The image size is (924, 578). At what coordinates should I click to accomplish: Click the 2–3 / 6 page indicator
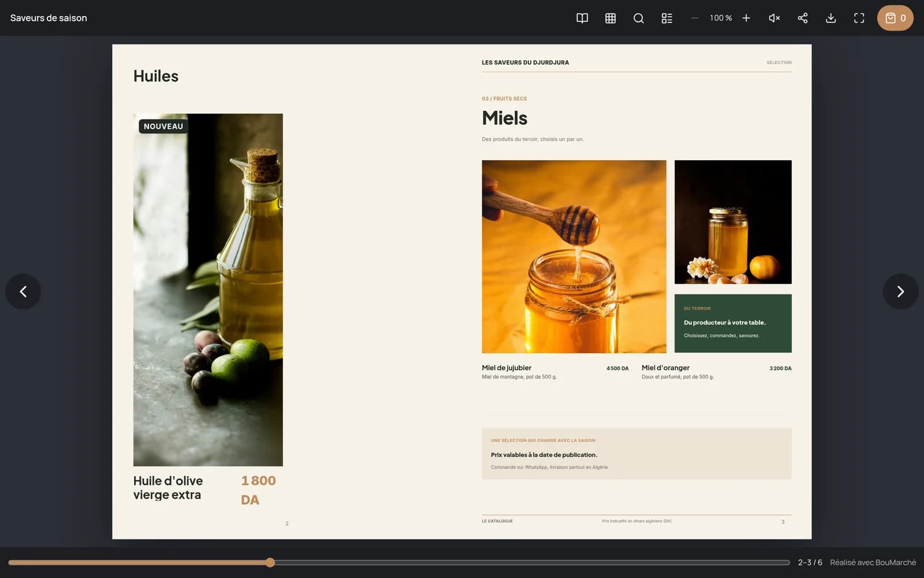[810, 562]
